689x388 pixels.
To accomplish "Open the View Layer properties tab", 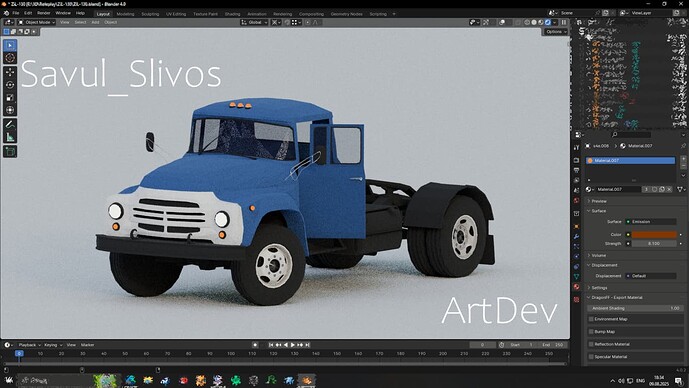I will [577, 180].
